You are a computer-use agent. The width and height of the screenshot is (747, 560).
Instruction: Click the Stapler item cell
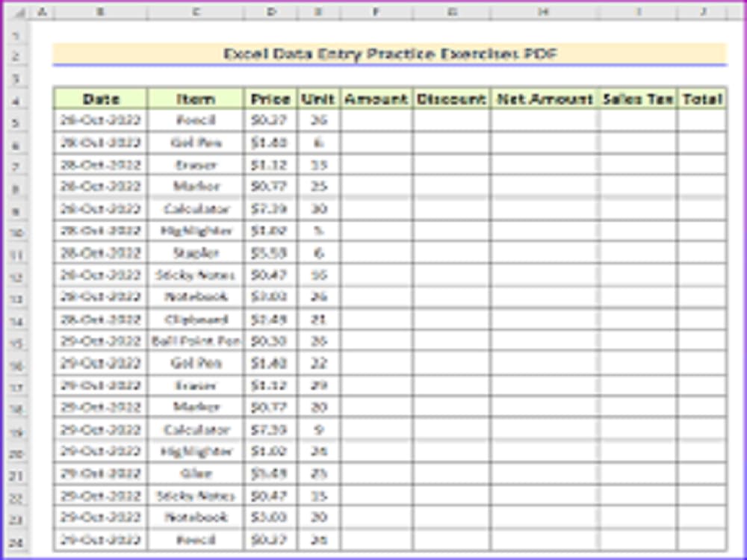pyautogui.click(x=196, y=253)
